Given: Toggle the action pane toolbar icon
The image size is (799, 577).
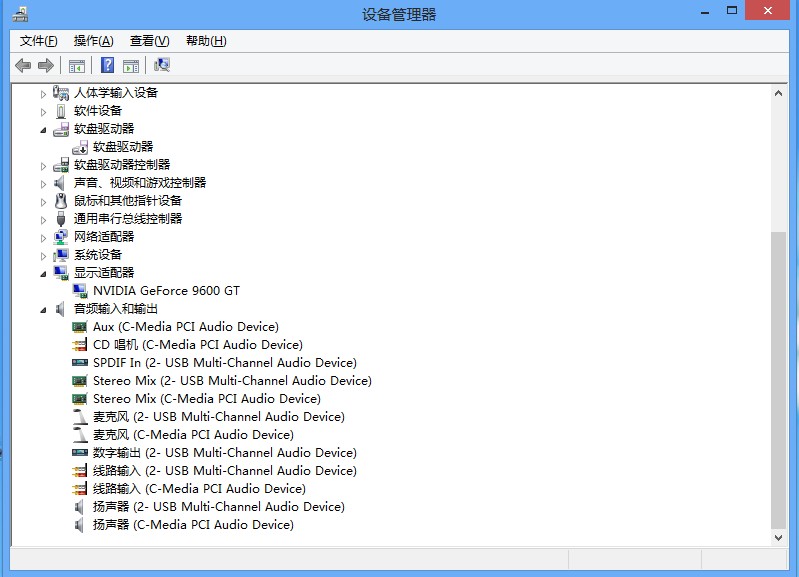Looking at the screenshot, I should point(131,66).
